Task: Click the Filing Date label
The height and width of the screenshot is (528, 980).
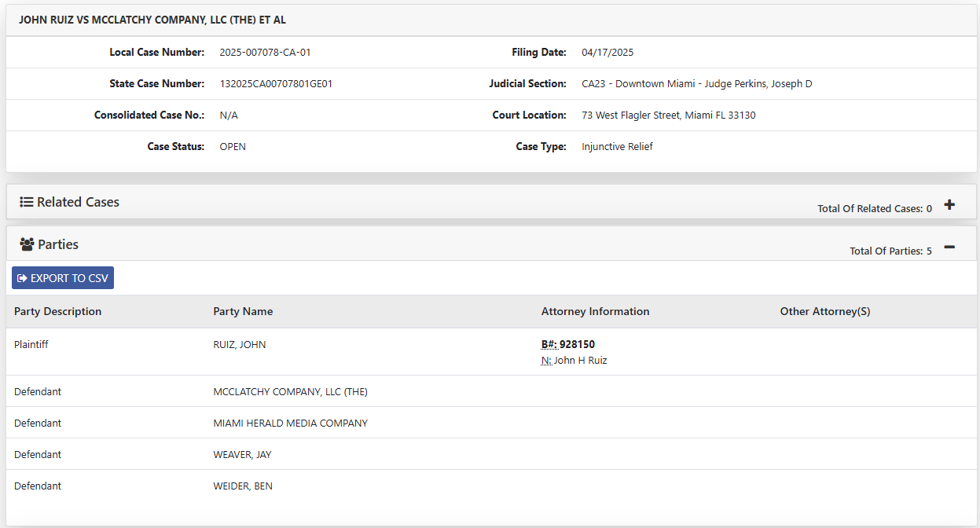Action: (539, 52)
